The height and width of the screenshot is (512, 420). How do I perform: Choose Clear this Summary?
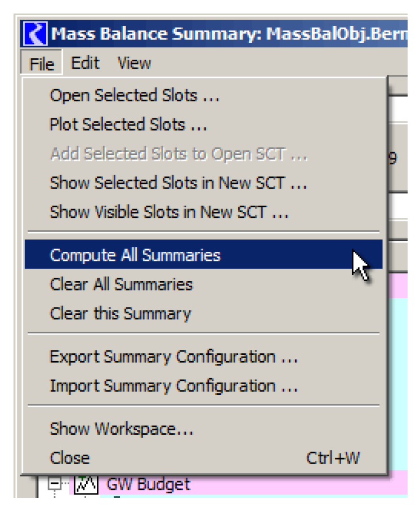[120, 314]
